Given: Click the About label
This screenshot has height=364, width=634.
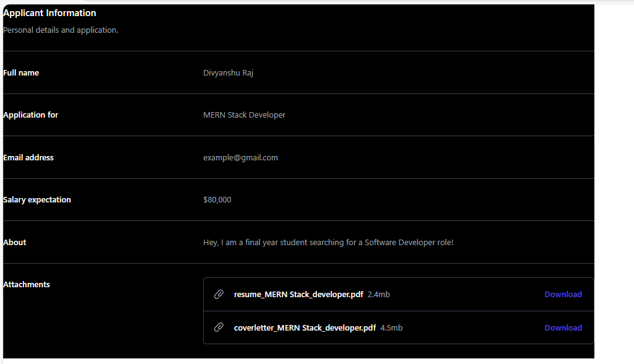Looking at the screenshot, I should point(15,242).
